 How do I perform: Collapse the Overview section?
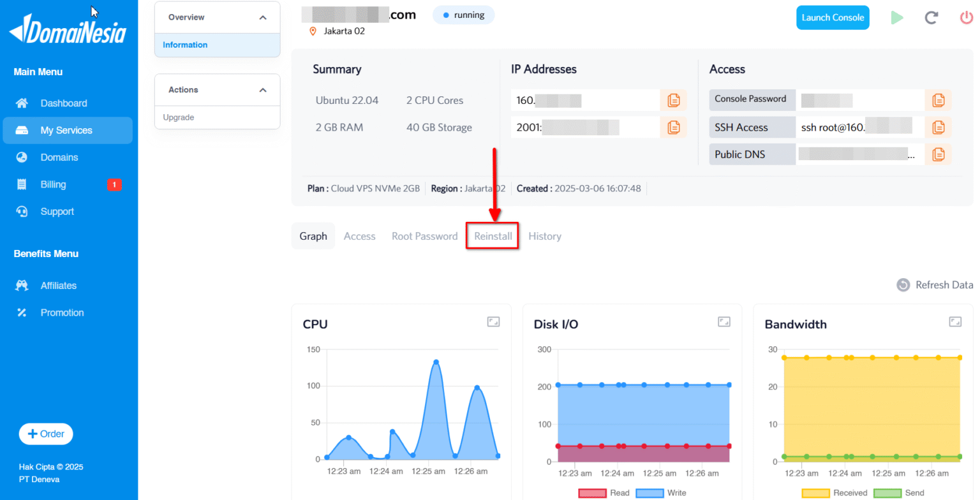[264, 17]
